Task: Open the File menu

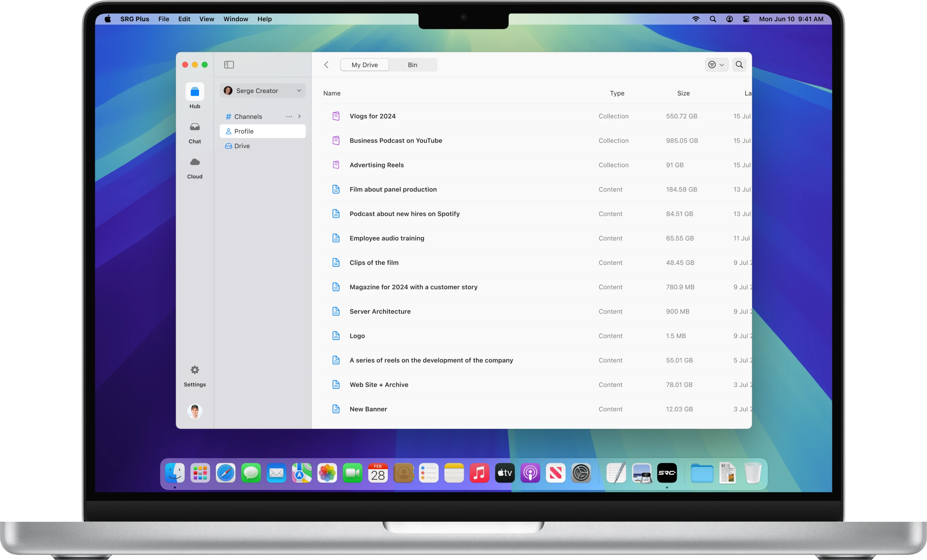Action: 163,19
